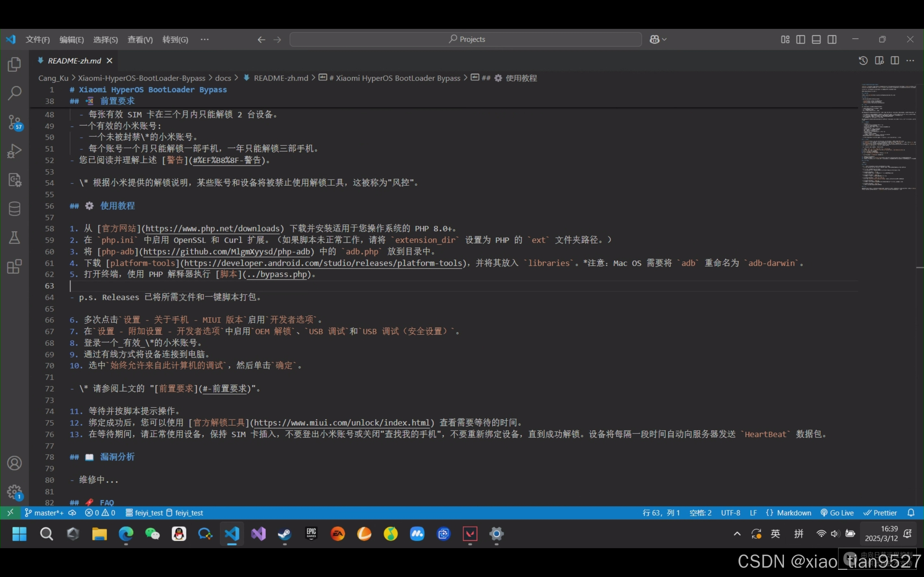Open the Manage settings gear icon

pyautogui.click(x=14, y=492)
